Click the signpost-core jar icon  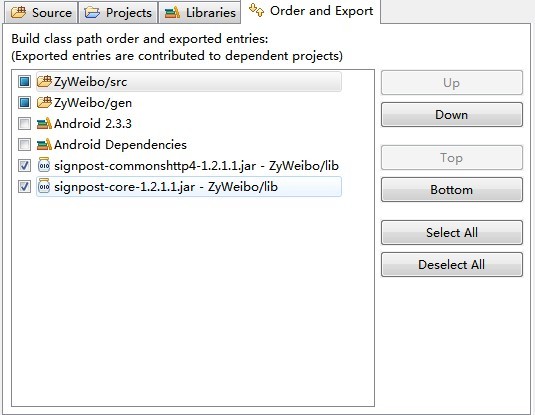click(44, 186)
